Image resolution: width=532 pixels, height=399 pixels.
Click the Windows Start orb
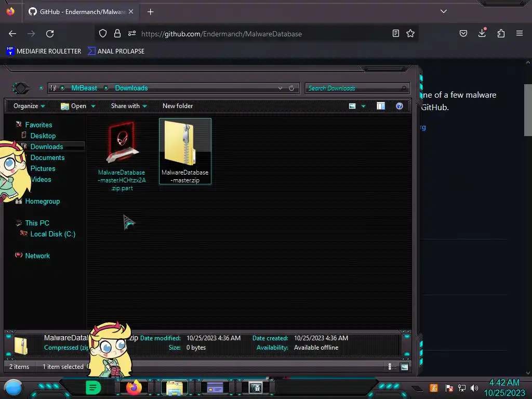pyautogui.click(x=14, y=388)
